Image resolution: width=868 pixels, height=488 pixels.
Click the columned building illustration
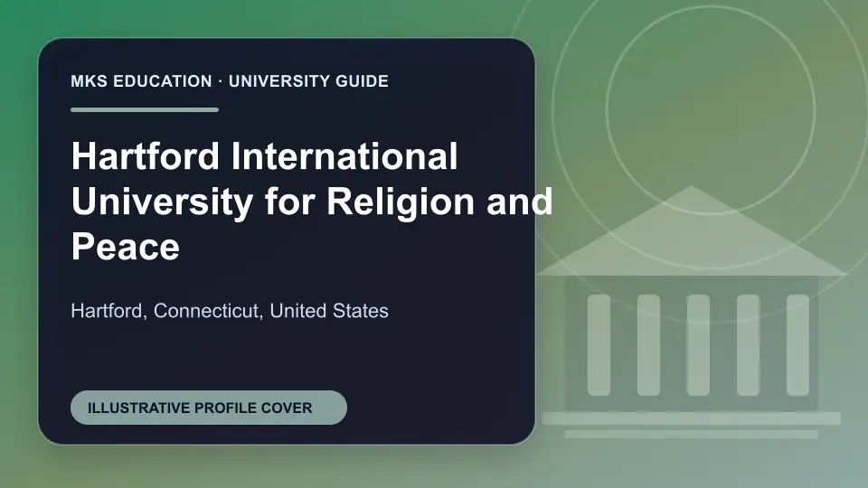pos(692,313)
